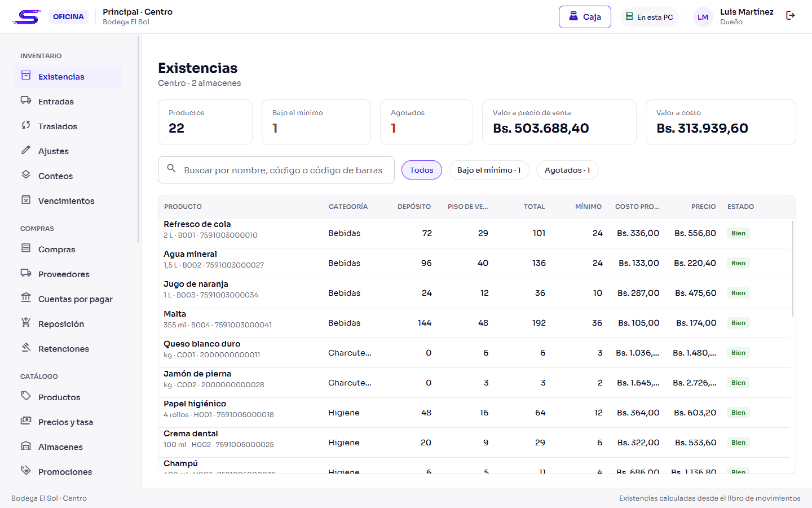812x508 pixels.
Task: Select the Retenciones gavel icon
Action: click(26, 348)
